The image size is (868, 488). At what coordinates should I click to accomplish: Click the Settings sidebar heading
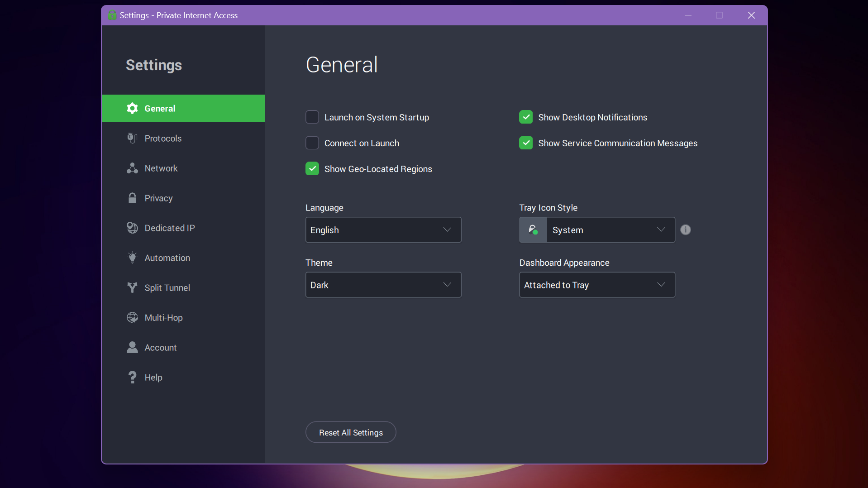[154, 65]
